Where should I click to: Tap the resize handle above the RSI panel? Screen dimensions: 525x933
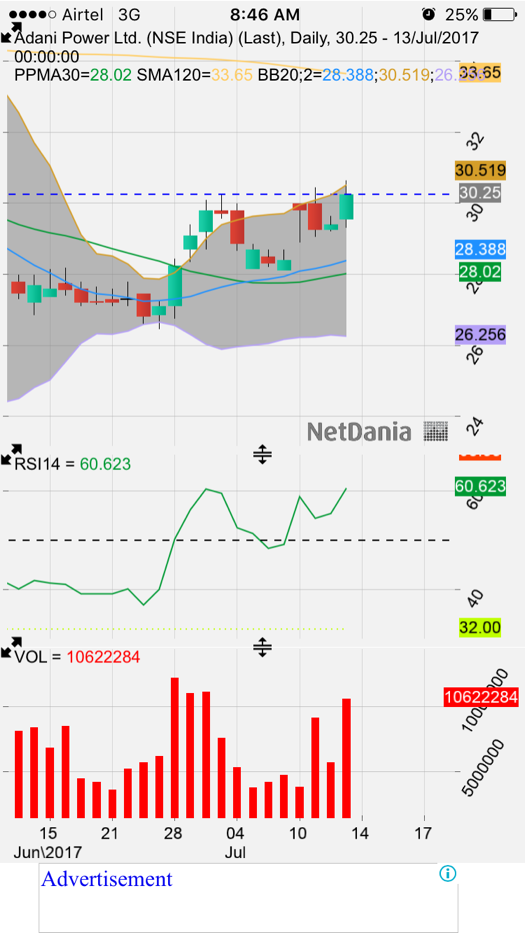262,455
